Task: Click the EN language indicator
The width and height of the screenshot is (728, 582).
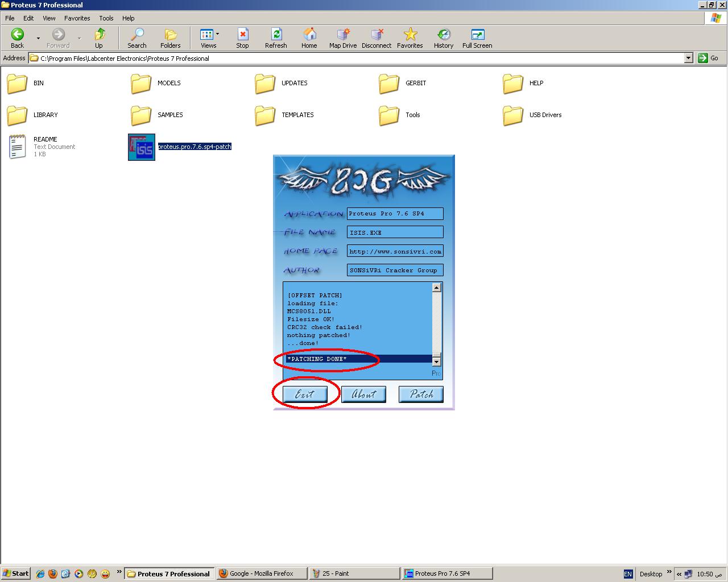Action: pos(628,574)
